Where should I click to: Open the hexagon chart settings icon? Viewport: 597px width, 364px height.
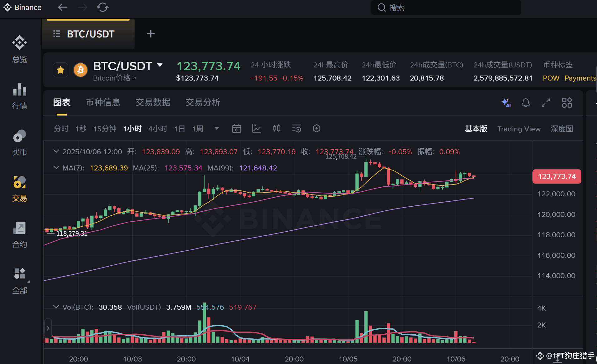pyautogui.click(x=317, y=128)
